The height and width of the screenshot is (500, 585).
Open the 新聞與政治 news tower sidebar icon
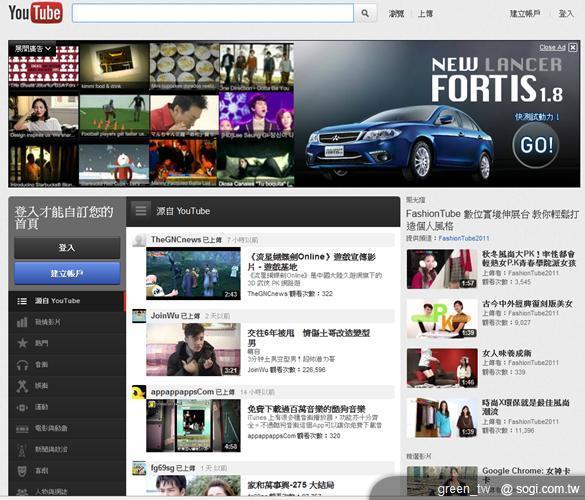pyautogui.click(x=22, y=450)
